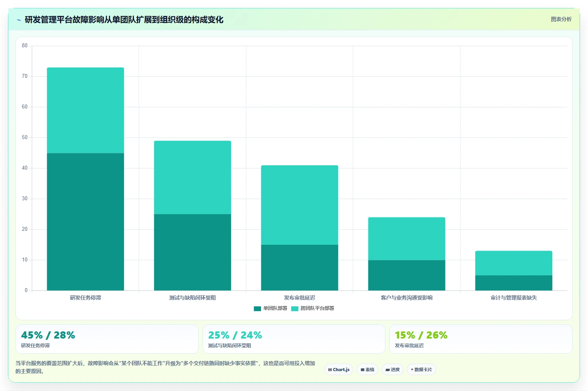Click the dark teal segment of 审计与管理报表缺失 bar
Image resolution: width=588 pixels, height=391 pixels.
point(514,283)
